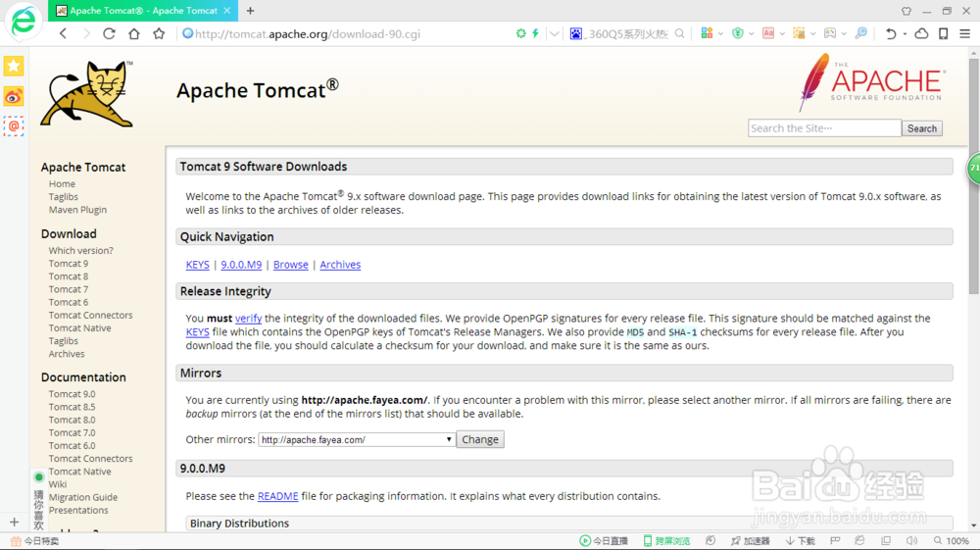Open the mail @ icon in the sidebar
980x550 pixels.
coord(14,126)
